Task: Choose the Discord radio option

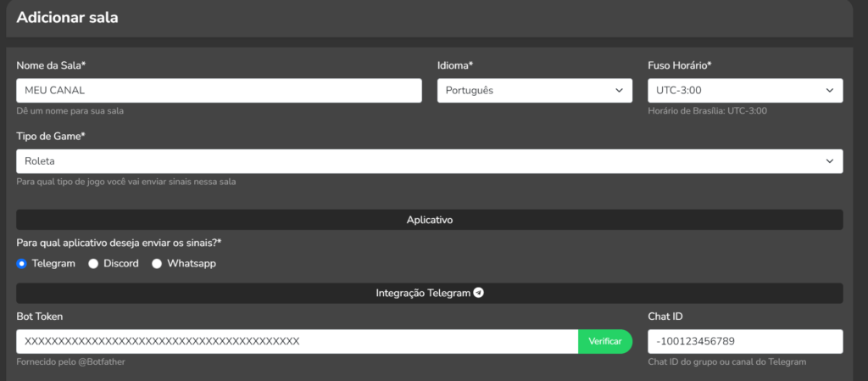Action: click(x=93, y=264)
